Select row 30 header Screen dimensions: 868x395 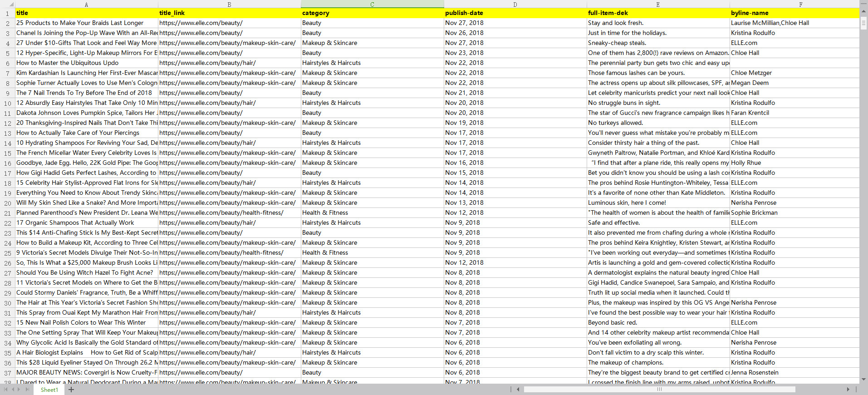(x=7, y=303)
